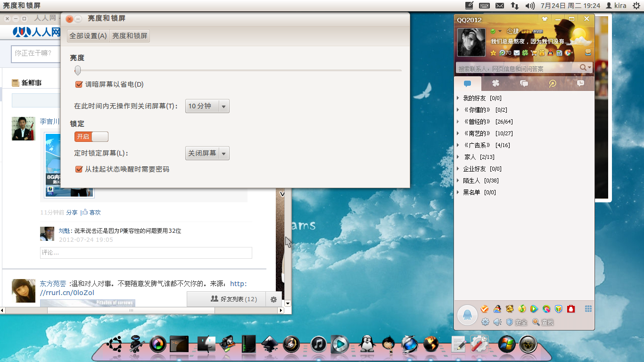Click 安全 security shield in QQ
Viewport: 644px width, 362px height.
pyautogui.click(x=516, y=322)
